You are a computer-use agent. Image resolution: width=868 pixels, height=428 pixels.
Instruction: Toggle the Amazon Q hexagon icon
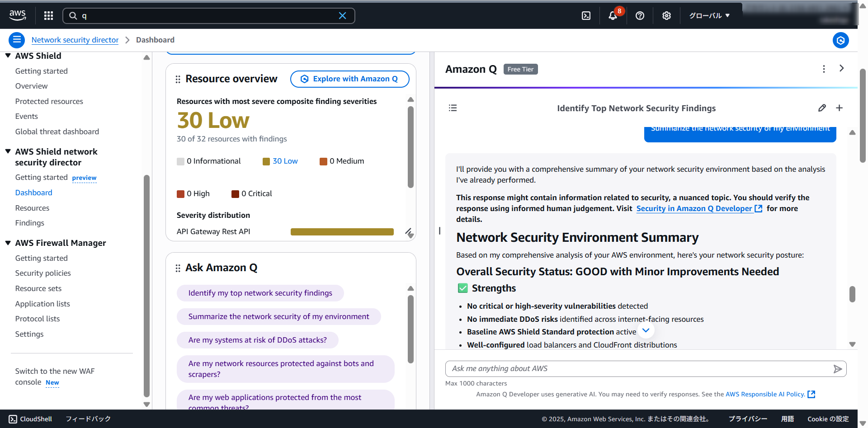point(840,40)
